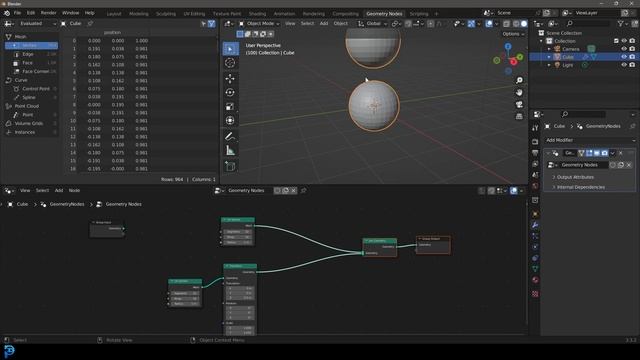640x360 pixels.
Task: Select the Measure tool in viewport toolbar
Action: tap(230, 151)
